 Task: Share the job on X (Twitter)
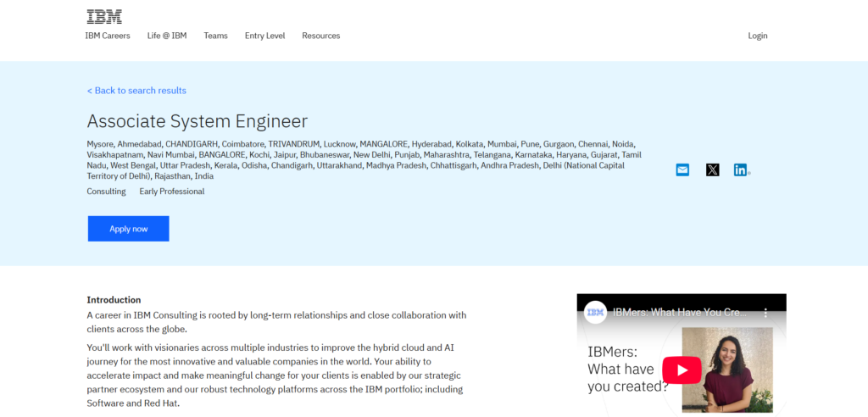click(x=712, y=170)
